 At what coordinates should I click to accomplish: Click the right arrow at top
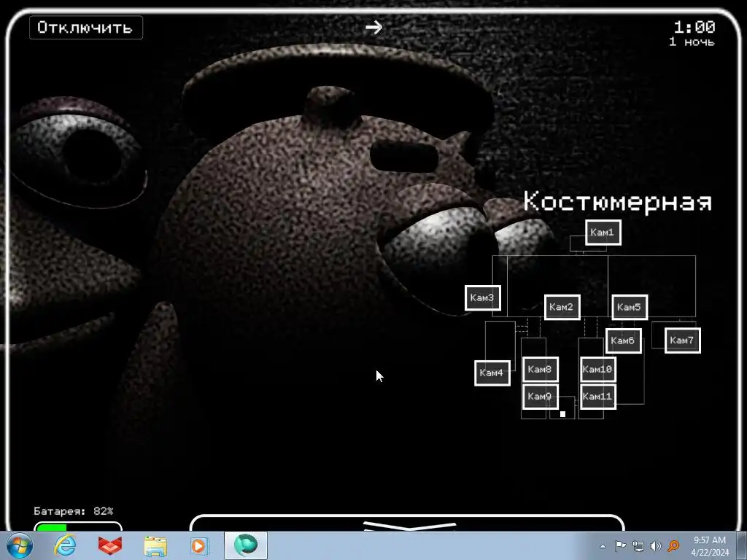pyautogui.click(x=374, y=27)
